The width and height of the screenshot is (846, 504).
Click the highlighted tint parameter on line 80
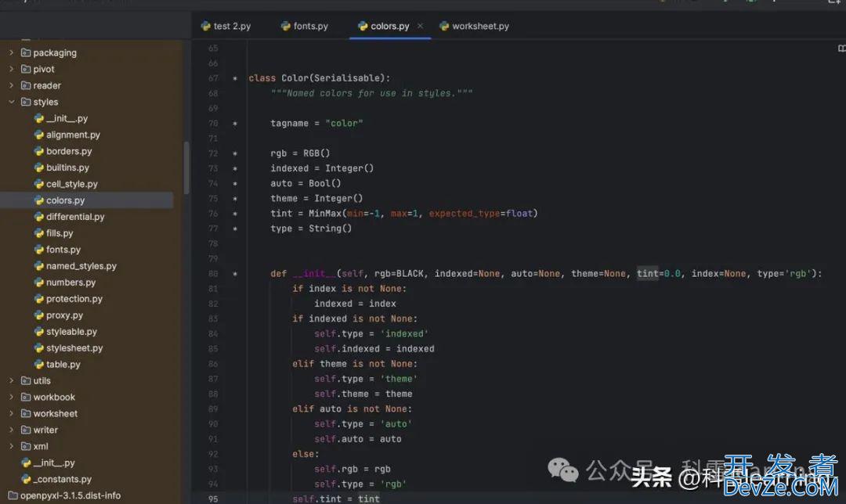(x=648, y=274)
